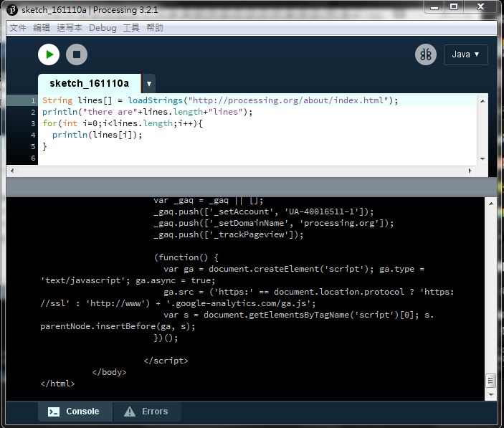
Task: Open the 速写本 menu
Action: coord(69,28)
